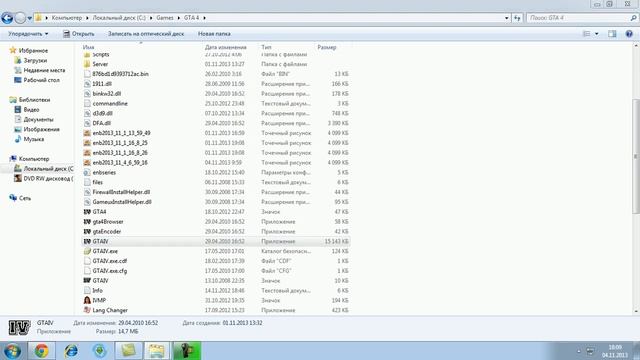Click Записать на оптический диск
This screenshot has width=640, height=360.
[x=146, y=34]
